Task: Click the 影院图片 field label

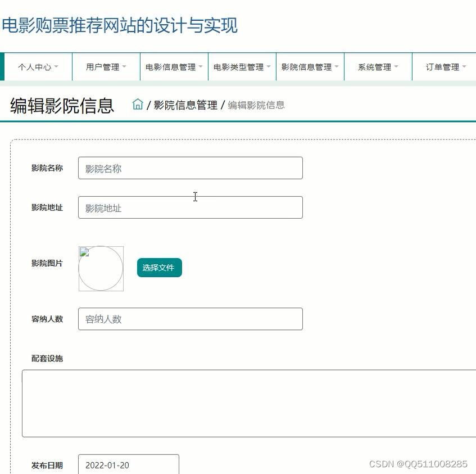Action: (x=47, y=263)
